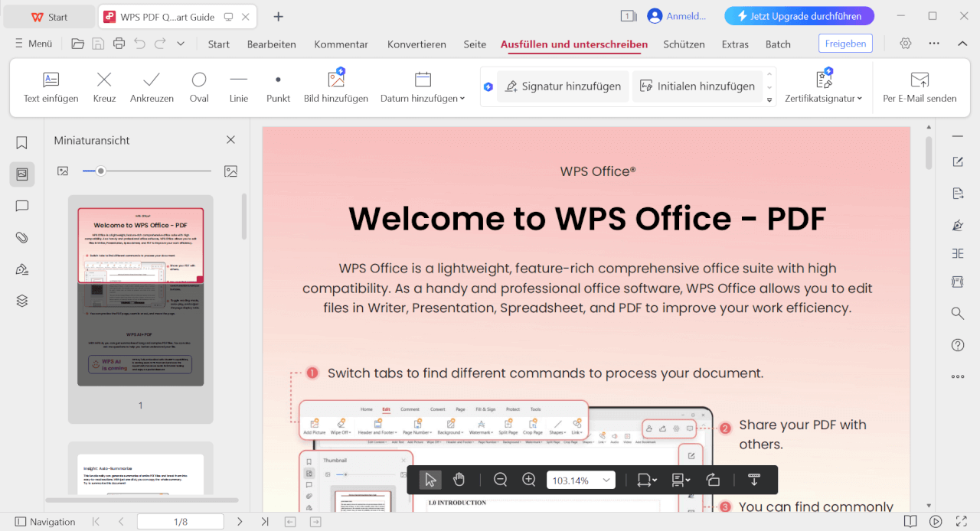Toggle the thumbnail sidebar panel

[x=22, y=174]
